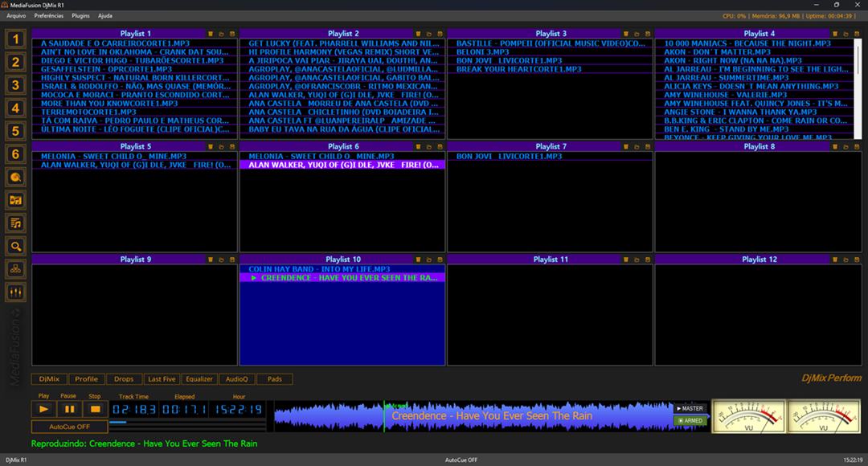Toggle the AutoCue OFF button
Image resolution: width=868 pixels, height=466 pixels.
click(68, 427)
